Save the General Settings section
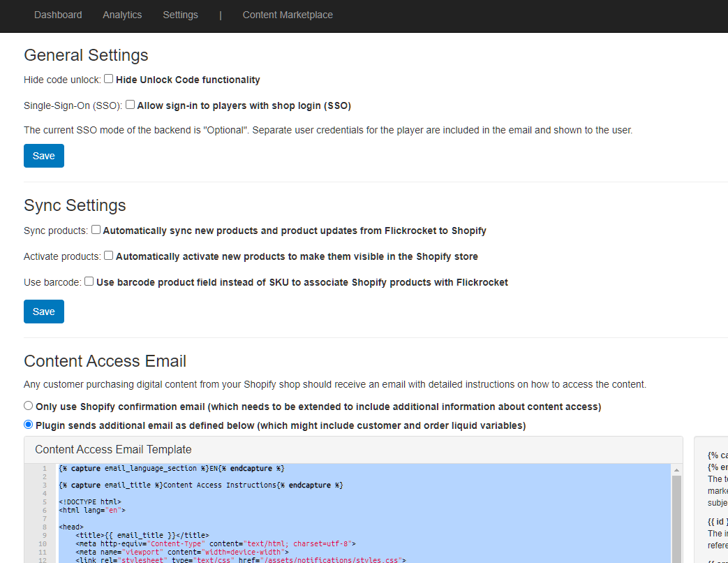This screenshot has width=728, height=563. pyautogui.click(x=44, y=156)
